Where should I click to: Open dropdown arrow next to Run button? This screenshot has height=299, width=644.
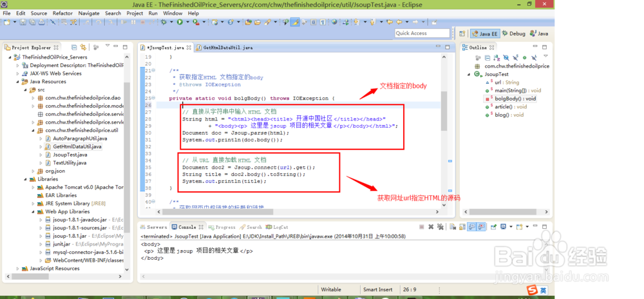point(187,22)
